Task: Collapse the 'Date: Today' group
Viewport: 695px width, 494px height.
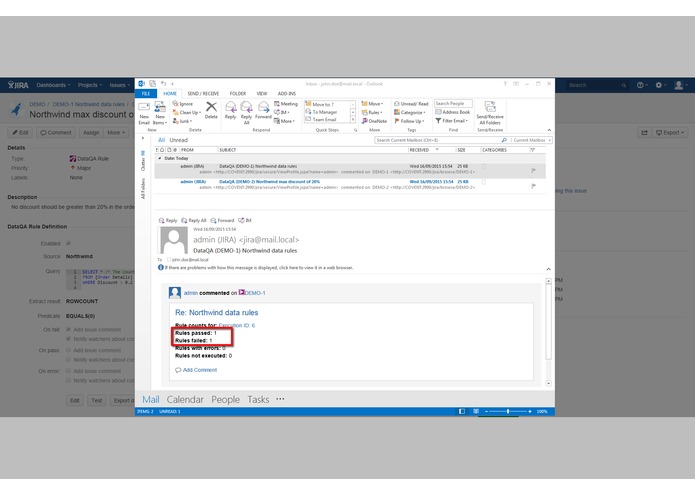Action: pos(160,158)
